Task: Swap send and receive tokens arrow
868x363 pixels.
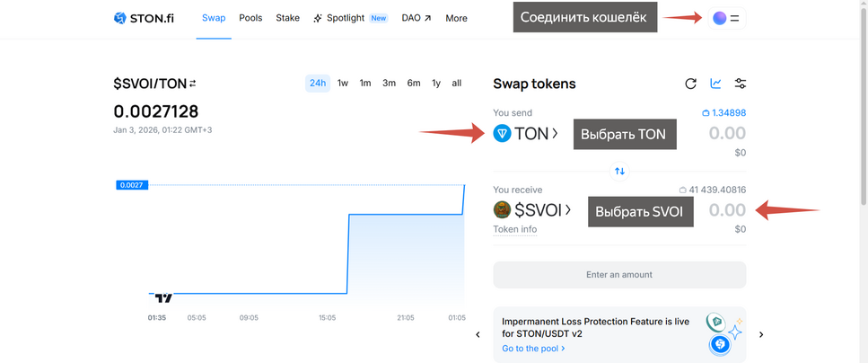Action: (x=619, y=171)
